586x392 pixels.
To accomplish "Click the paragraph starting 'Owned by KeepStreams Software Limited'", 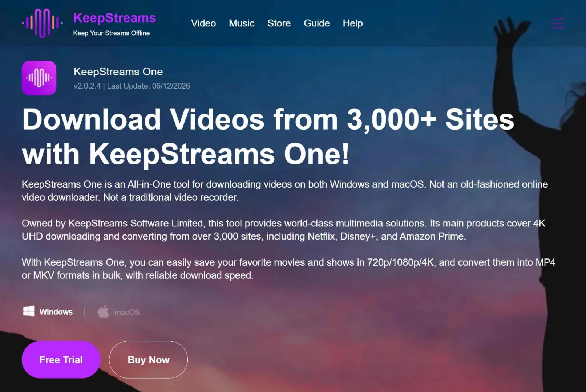I will [x=283, y=230].
